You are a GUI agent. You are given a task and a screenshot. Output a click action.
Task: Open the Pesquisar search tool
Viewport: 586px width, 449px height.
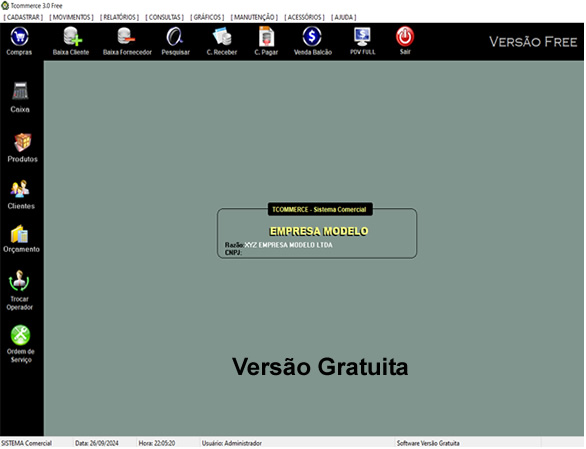[175, 37]
